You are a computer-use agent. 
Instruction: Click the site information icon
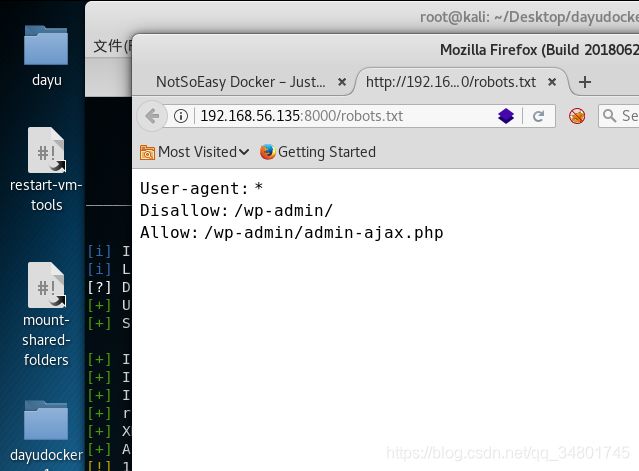coord(181,116)
